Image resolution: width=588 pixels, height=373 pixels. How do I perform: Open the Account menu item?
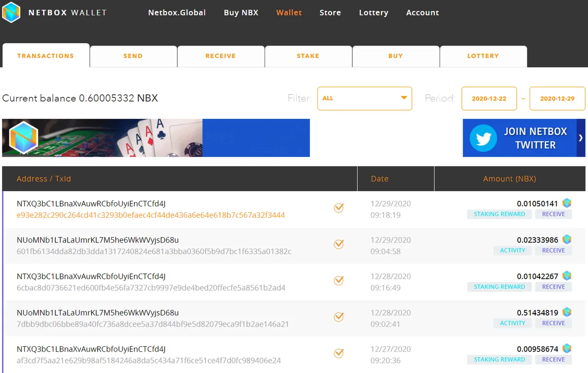click(x=423, y=13)
